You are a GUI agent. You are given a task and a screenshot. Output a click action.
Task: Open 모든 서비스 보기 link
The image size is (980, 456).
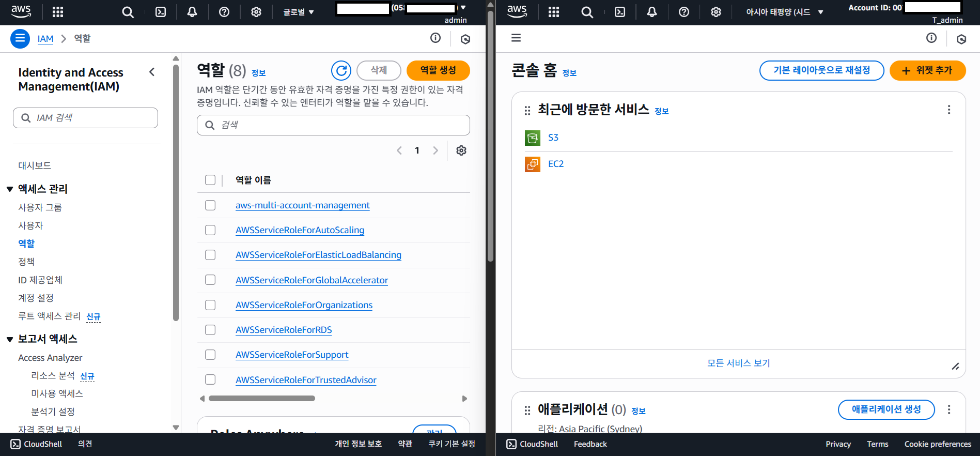(738, 363)
